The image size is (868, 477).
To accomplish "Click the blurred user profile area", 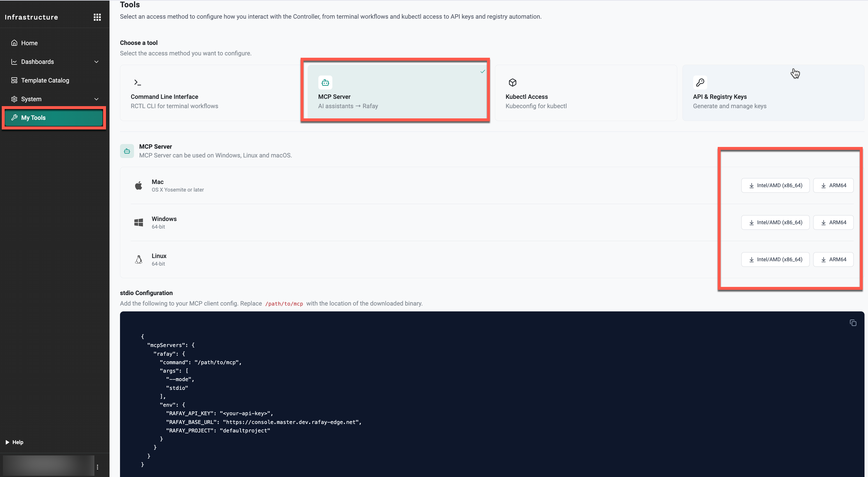I will tap(49, 466).
